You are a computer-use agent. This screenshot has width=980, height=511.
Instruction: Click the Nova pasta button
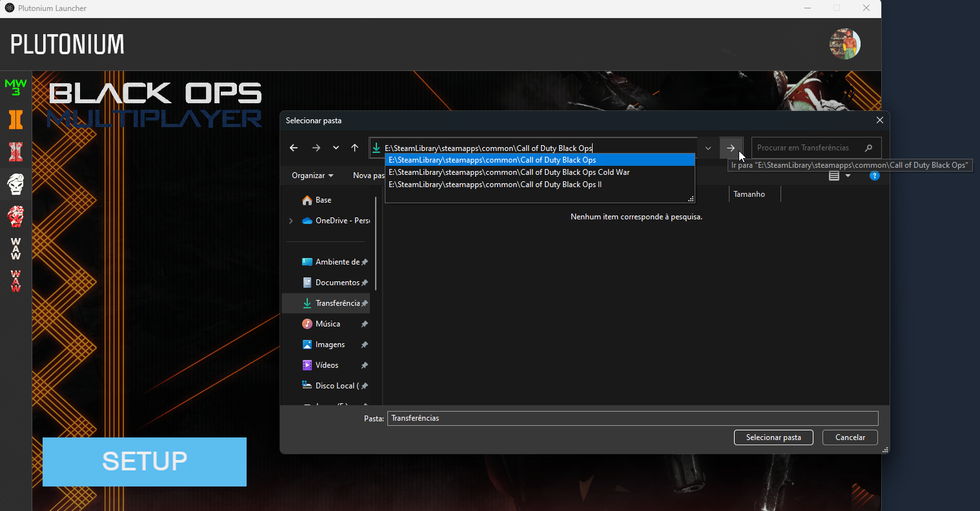[369, 175]
